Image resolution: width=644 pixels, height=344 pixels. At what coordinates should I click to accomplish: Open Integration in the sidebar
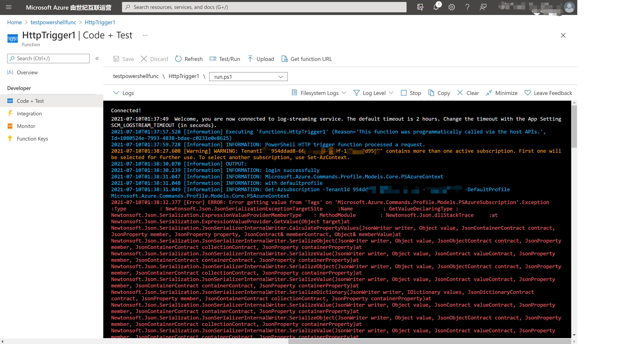click(29, 114)
